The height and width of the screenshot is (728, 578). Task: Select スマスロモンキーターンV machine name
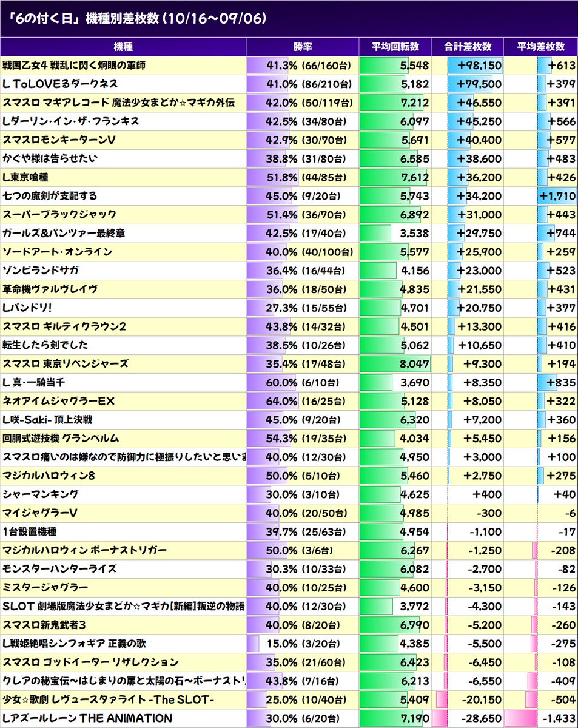tap(59, 140)
